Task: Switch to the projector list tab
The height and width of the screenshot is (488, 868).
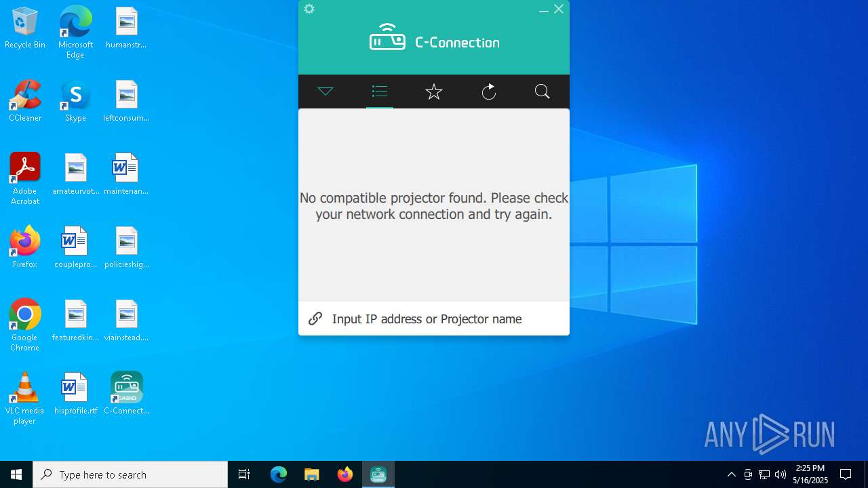Action: click(x=380, y=91)
